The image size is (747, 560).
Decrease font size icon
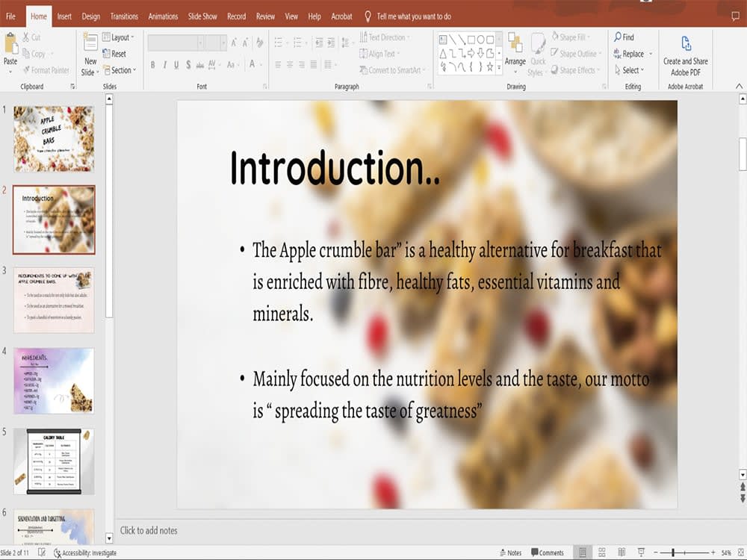pyautogui.click(x=245, y=43)
